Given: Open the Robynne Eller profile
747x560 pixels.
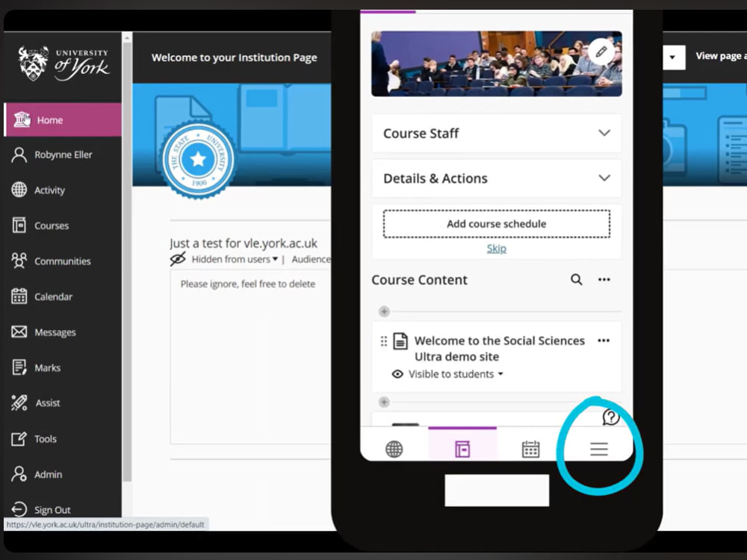Looking at the screenshot, I should (x=63, y=155).
